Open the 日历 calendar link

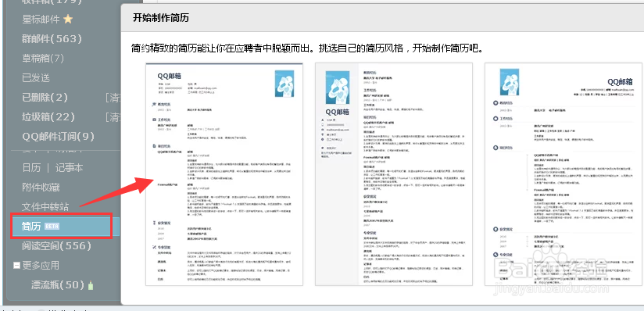(x=31, y=168)
